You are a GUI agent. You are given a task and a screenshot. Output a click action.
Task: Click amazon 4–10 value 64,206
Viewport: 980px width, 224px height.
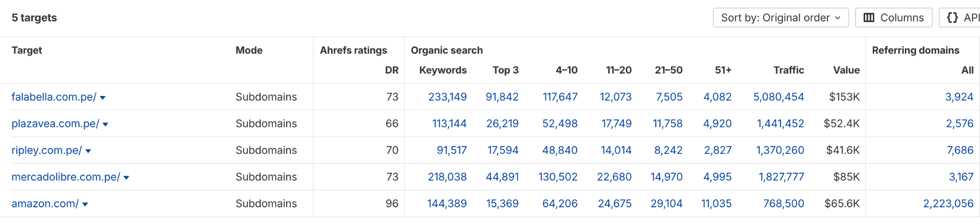coord(560,204)
